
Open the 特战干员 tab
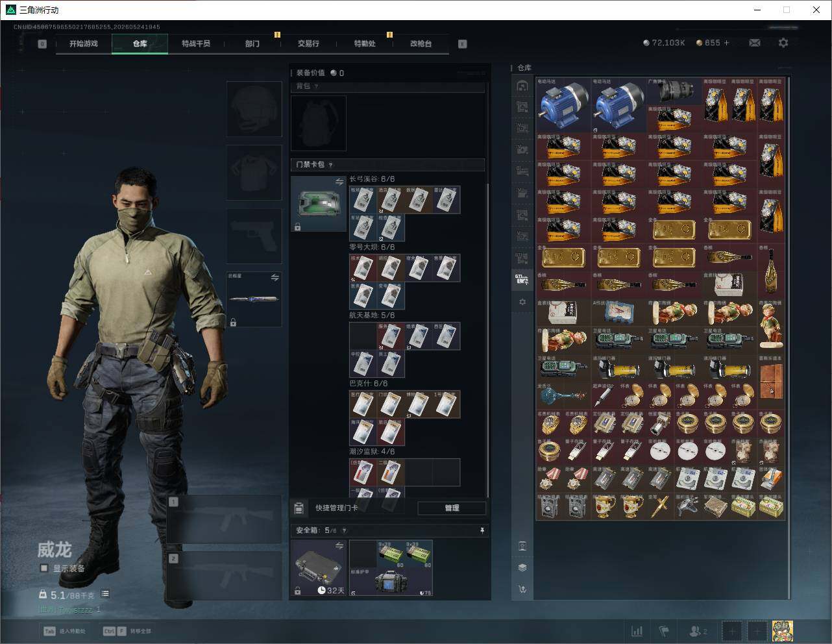pos(195,43)
